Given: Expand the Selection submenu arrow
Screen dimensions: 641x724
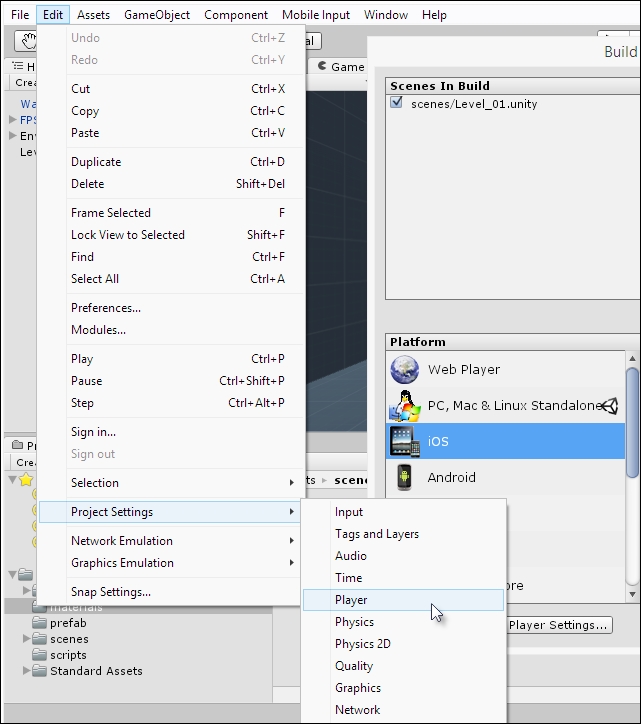Looking at the screenshot, I should click(x=291, y=483).
